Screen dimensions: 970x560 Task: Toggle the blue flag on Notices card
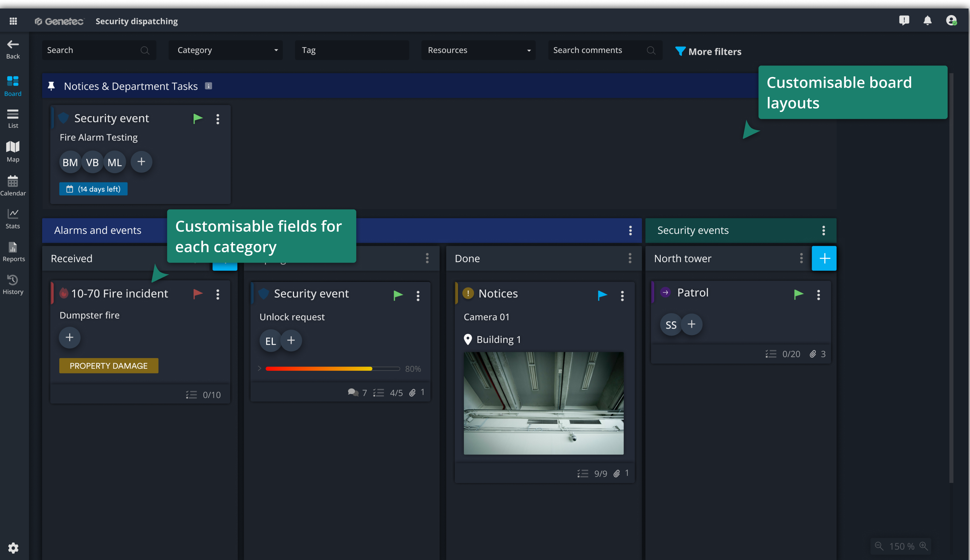point(602,295)
